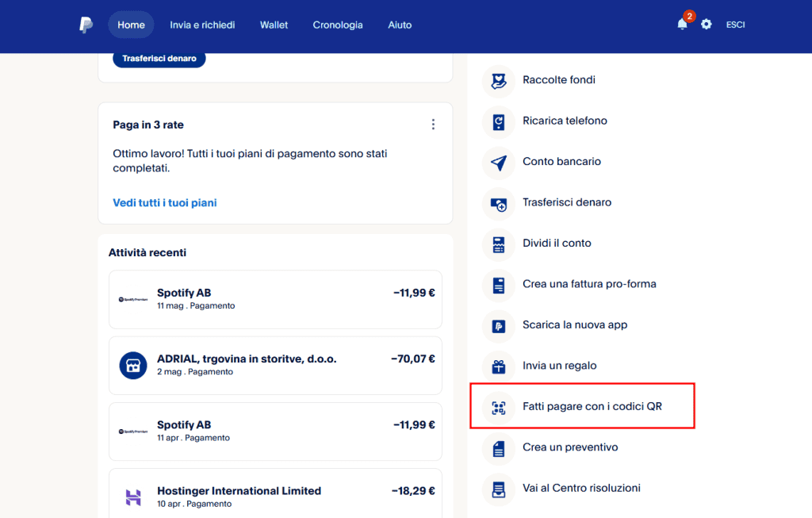Open Hostinger International Limited transaction
Viewport: 812px width, 518px height.
pyautogui.click(x=275, y=493)
